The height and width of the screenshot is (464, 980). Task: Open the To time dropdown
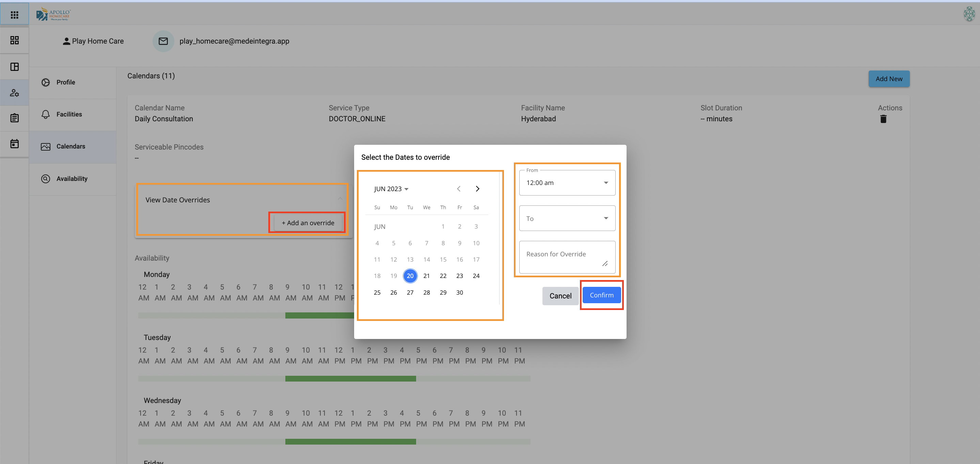[x=567, y=218]
